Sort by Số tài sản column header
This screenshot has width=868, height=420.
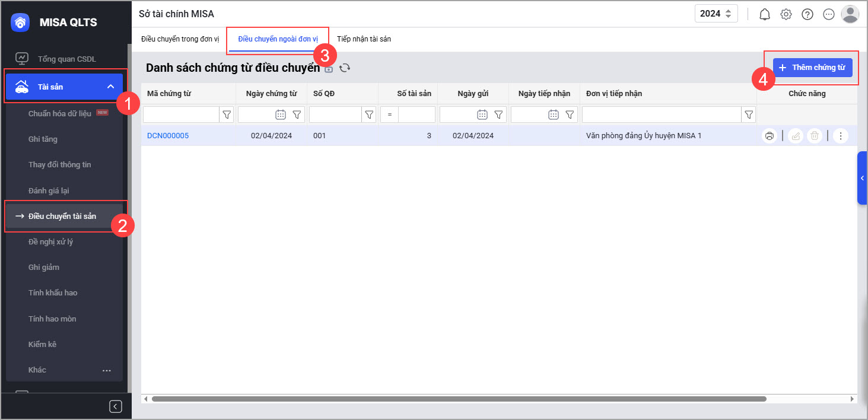point(414,93)
